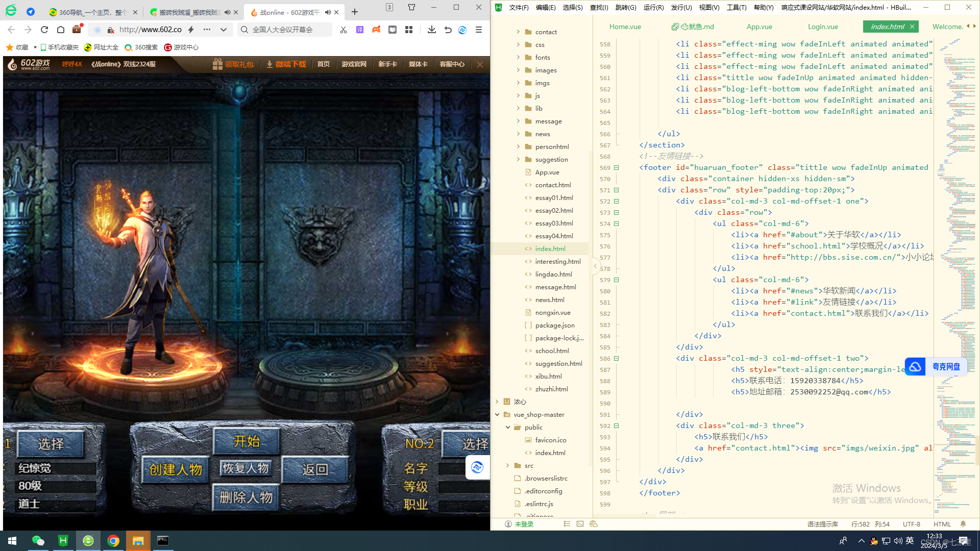Click the 返回 button in game
The width and height of the screenshot is (980, 551).
point(315,469)
